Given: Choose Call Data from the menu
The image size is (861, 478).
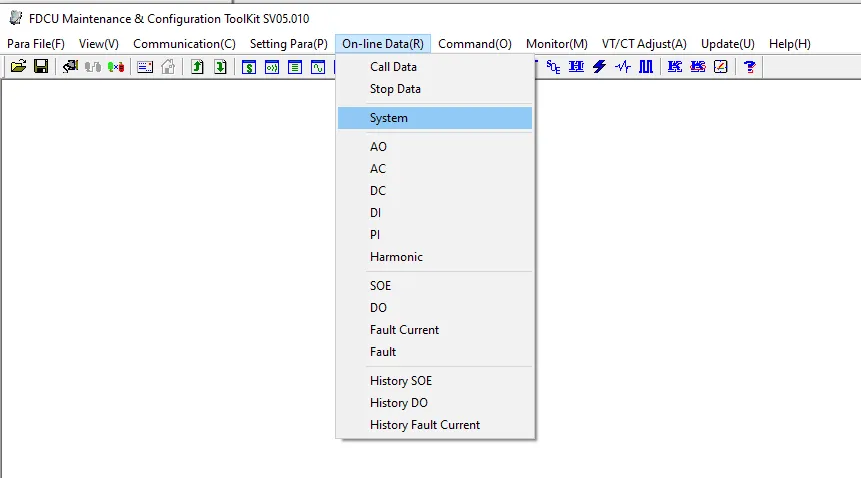Looking at the screenshot, I should click(x=435, y=67).
